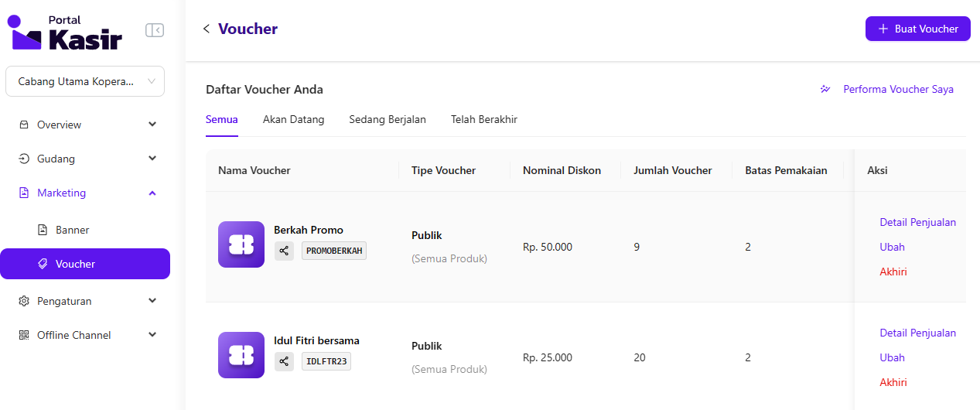Click the Idul Fitri bersama voucher icon
The height and width of the screenshot is (410, 980).
pyautogui.click(x=241, y=355)
